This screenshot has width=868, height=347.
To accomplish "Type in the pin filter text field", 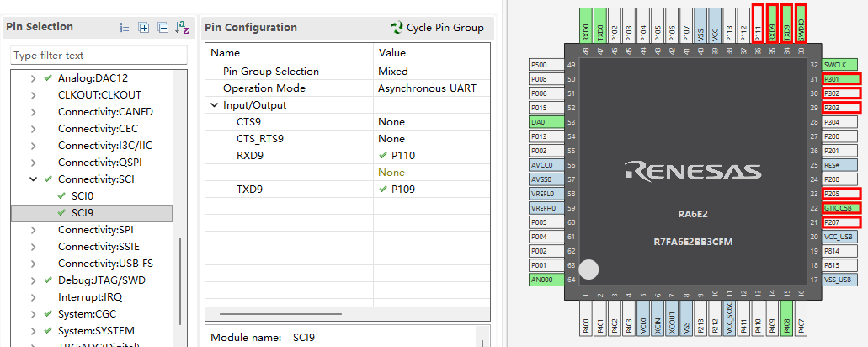I will tap(99, 56).
